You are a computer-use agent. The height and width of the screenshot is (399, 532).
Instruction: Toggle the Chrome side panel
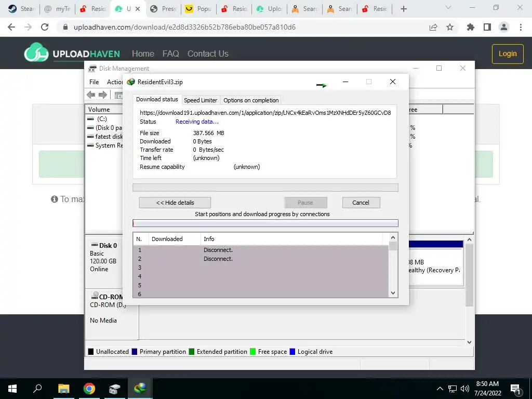487,27
